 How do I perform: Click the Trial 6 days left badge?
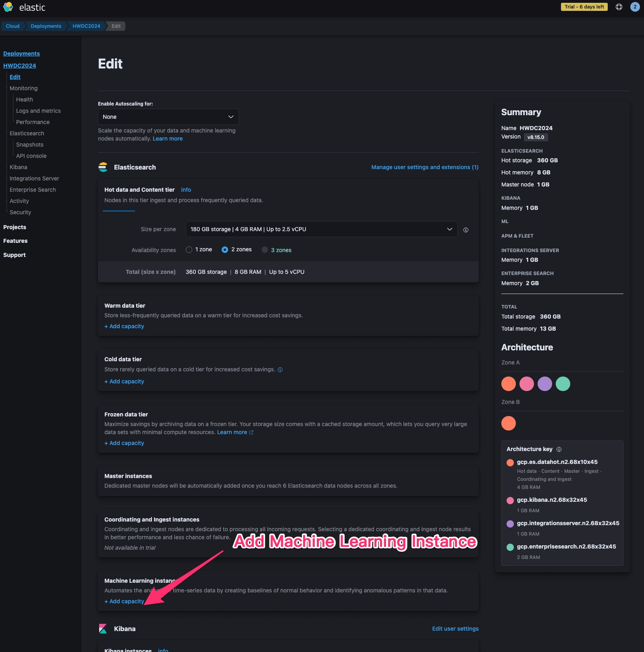point(584,7)
